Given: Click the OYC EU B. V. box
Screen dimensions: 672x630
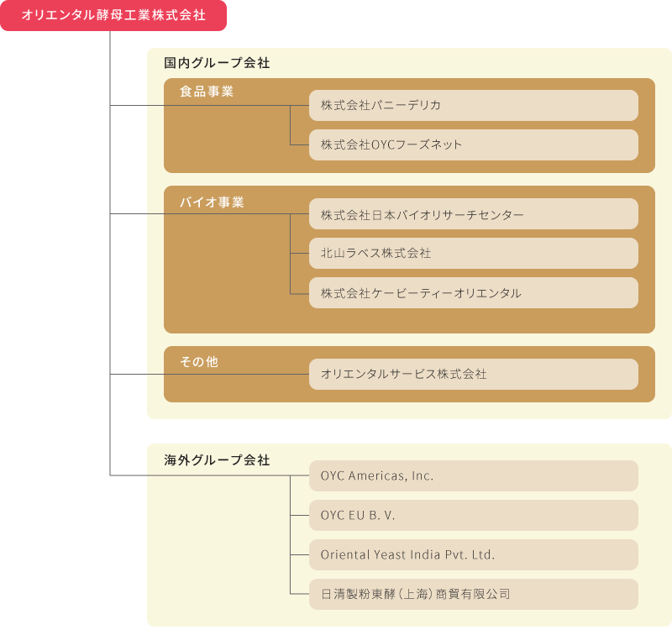Looking at the screenshot, I should (473, 515).
